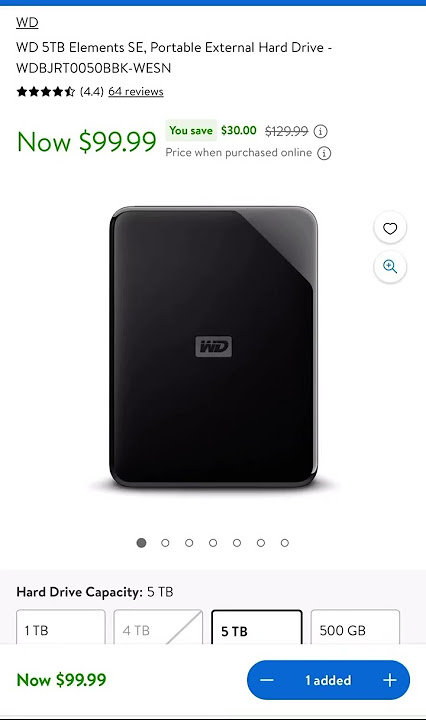Select 4 TB capacity option

click(158, 627)
